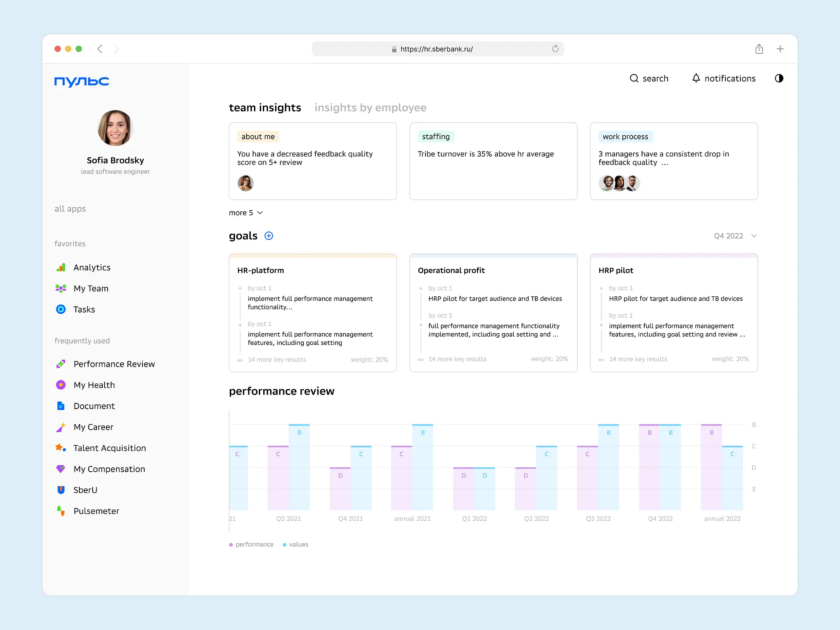This screenshot has height=630, width=840.
Task: Open My Health heart icon
Action: 61,385
